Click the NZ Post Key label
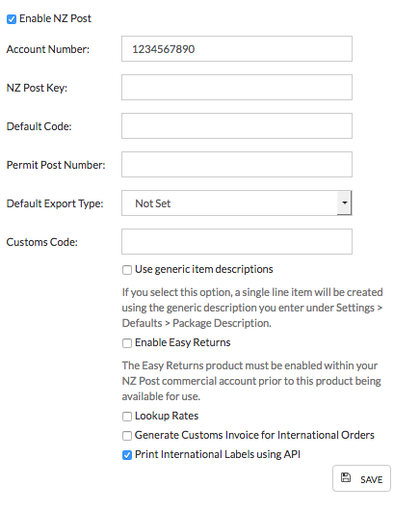This screenshot has height=513, width=420. point(37,88)
